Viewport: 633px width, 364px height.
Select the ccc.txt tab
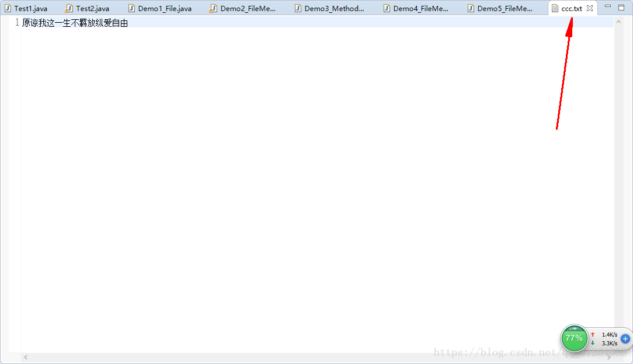tap(572, 8)
